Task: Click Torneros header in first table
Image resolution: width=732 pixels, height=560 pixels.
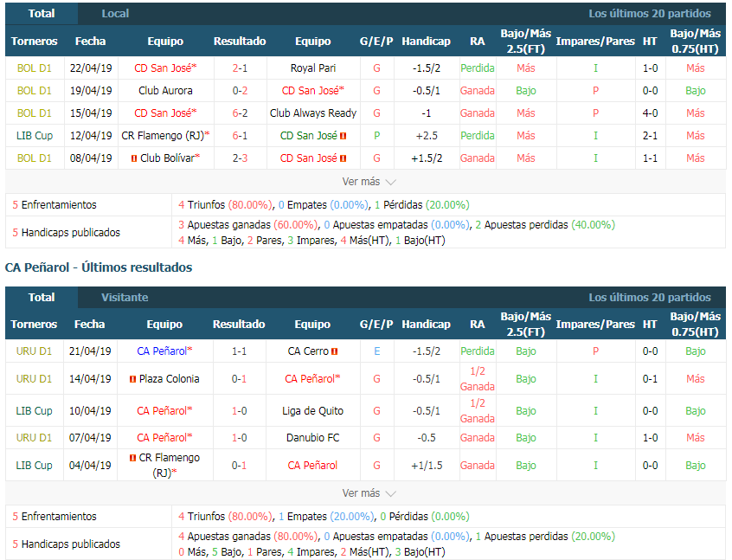Action: pos(34,41)
